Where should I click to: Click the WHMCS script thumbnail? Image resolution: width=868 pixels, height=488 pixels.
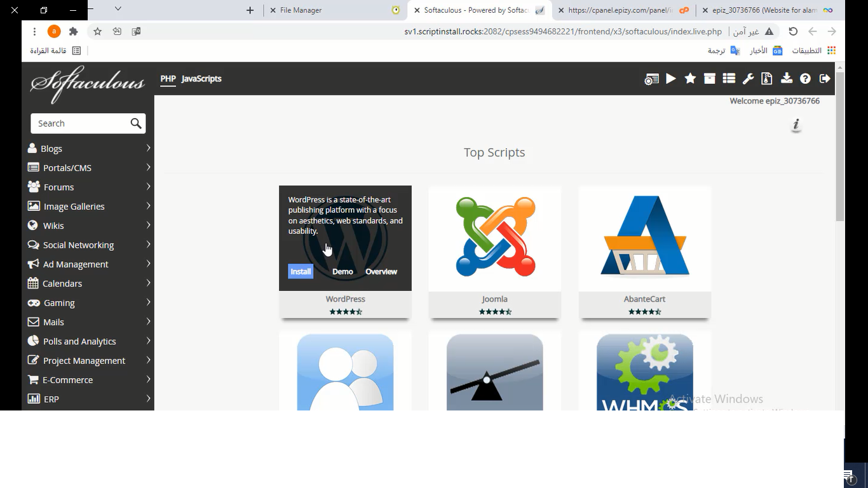coord(644,372)
